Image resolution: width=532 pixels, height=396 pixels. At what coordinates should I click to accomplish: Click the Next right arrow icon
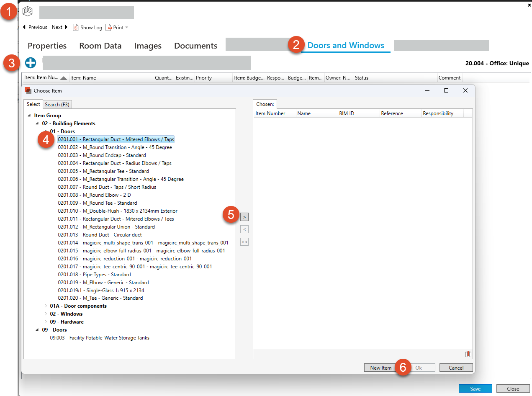pyautogui.click(x=66, y=27)
